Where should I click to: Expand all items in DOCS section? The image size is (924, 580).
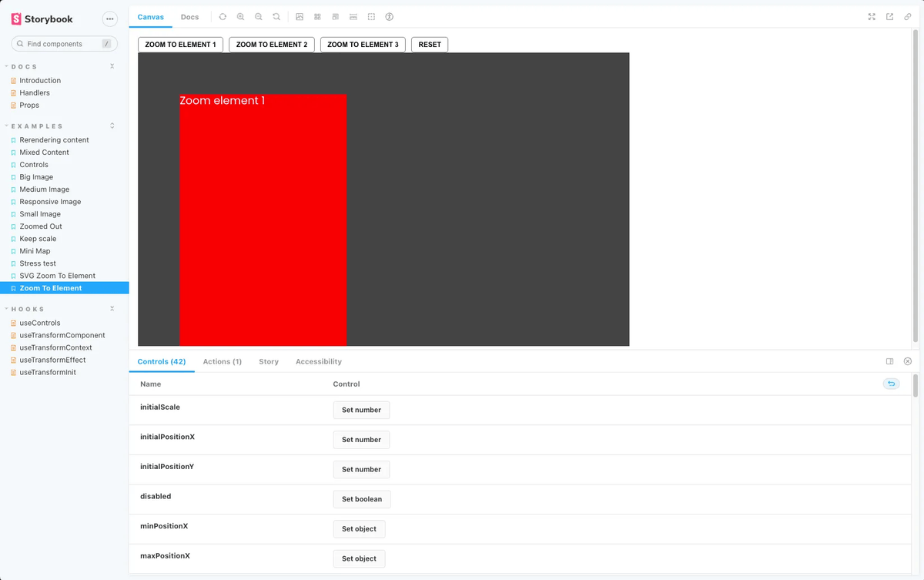coord(112,67)
